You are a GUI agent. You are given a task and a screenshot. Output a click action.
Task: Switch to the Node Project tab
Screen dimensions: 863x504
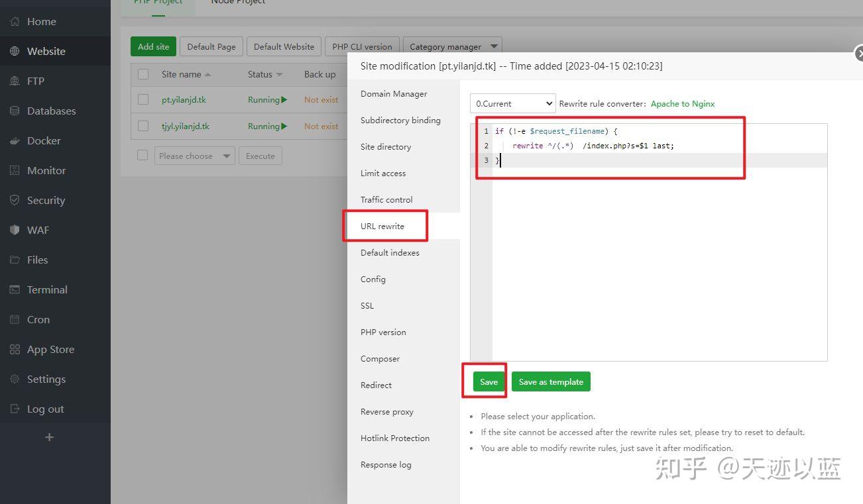(x=237, y=3)
